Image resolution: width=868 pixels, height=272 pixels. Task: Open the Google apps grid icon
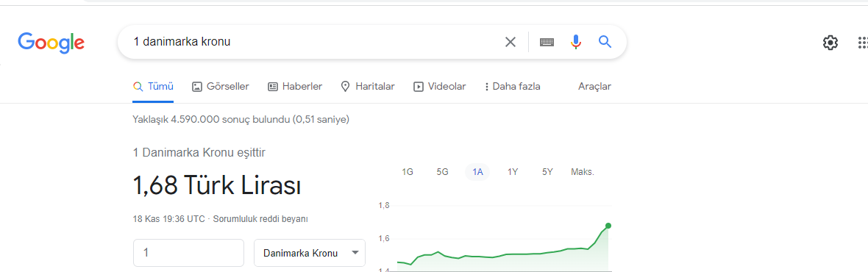862,43
